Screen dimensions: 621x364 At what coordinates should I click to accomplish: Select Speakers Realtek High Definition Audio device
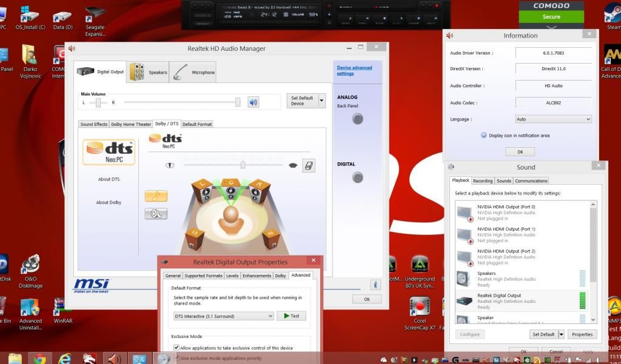521,279
